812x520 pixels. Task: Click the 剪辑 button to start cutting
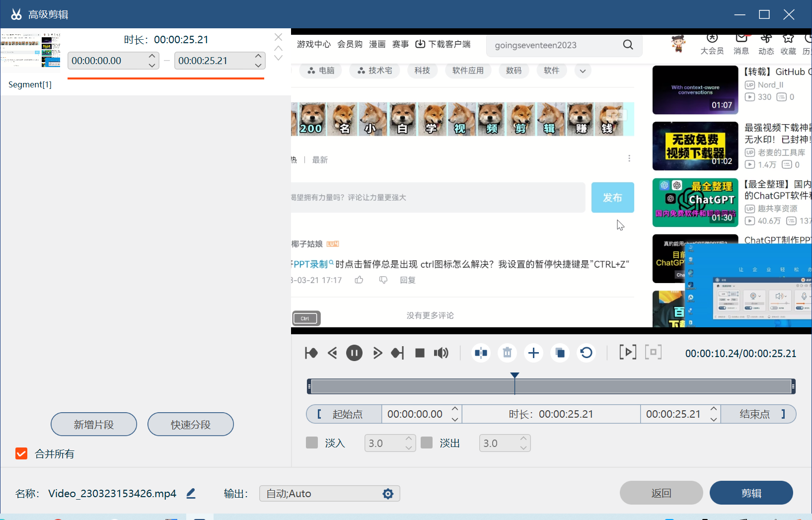pyautogui.click(x=751, y=492)
